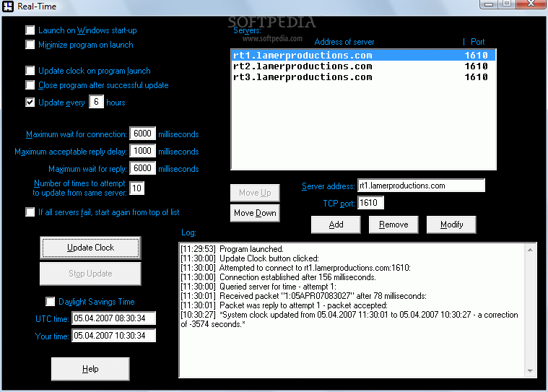The width and height of the screenshot is (548, 392).
Task: Click the Server address text field
Action: (421, 186)
